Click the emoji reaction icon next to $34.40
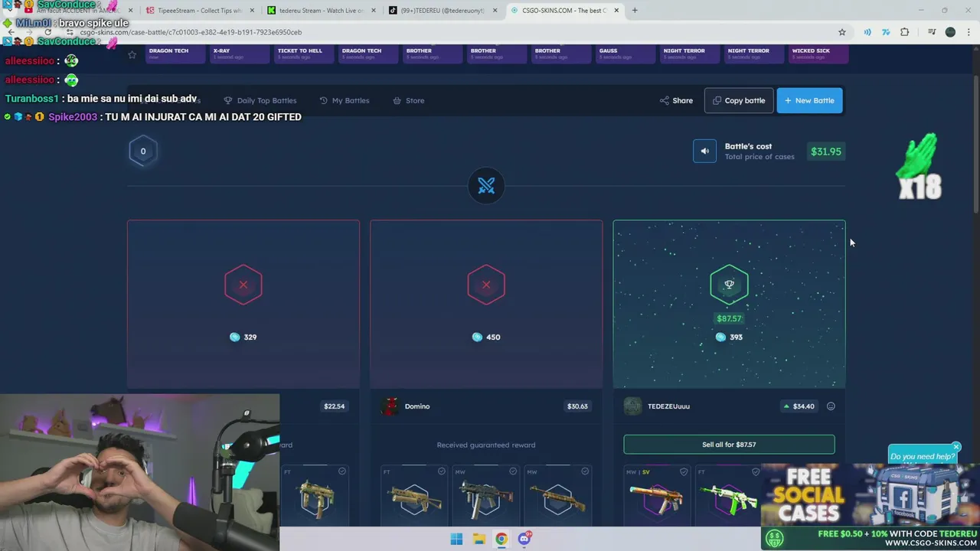 [831, 406]
